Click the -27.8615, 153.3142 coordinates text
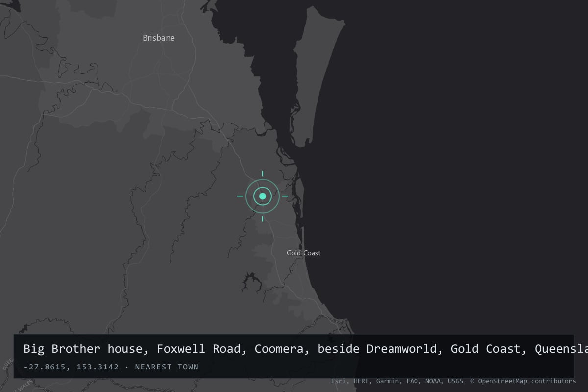588x392 pixels. coord(71,367)
